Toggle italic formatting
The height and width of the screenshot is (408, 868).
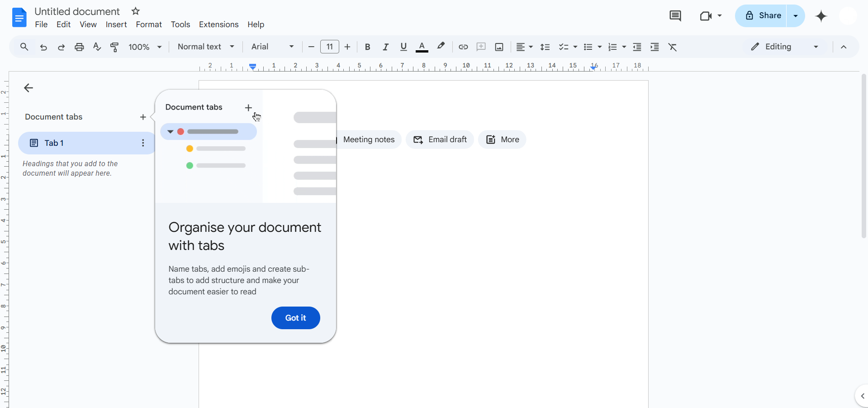(x=385, y=47)
